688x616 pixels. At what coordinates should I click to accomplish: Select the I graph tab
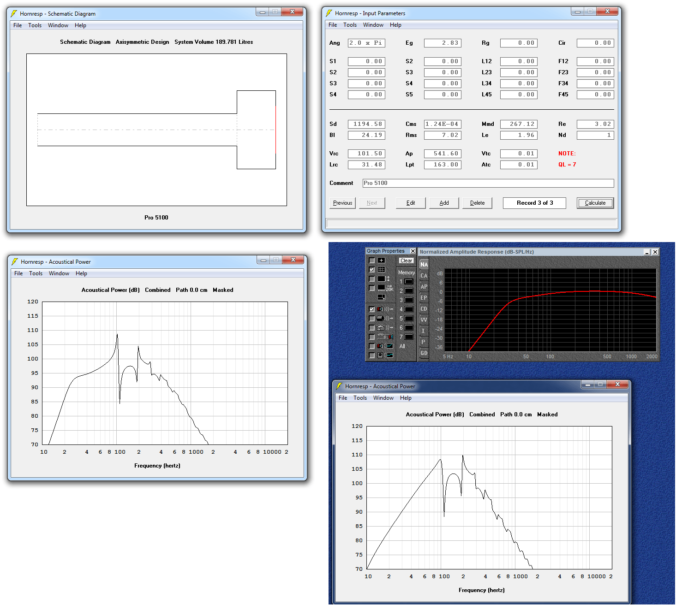point(424,331)
